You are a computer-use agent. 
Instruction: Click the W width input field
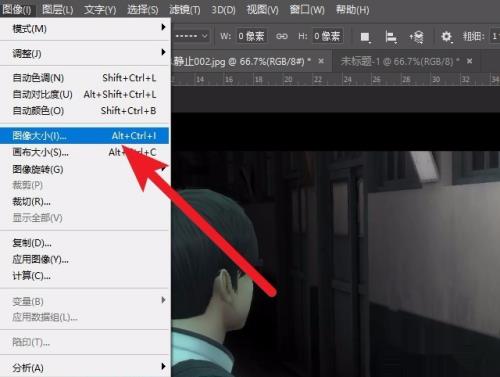tap(252, 36)
